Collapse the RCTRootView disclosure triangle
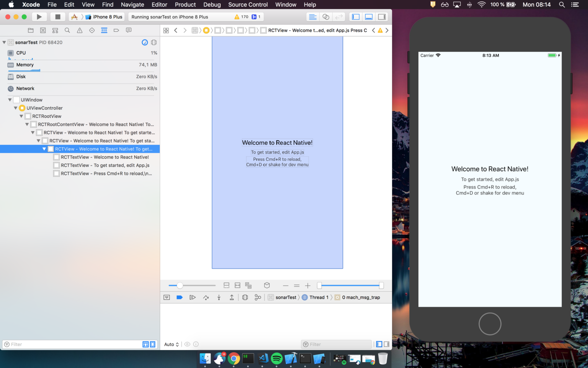588x368 pixels. tap(21, 116)
